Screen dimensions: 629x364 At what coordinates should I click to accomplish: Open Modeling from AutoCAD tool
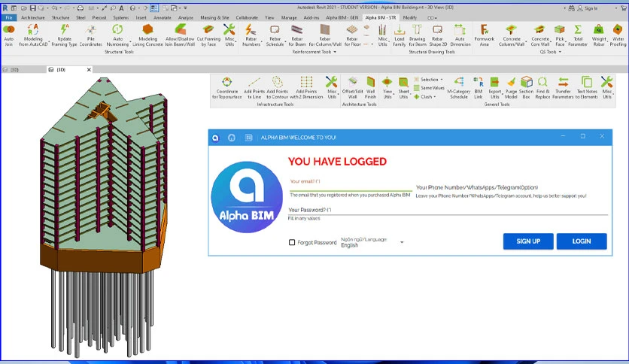tap(33, 35)
